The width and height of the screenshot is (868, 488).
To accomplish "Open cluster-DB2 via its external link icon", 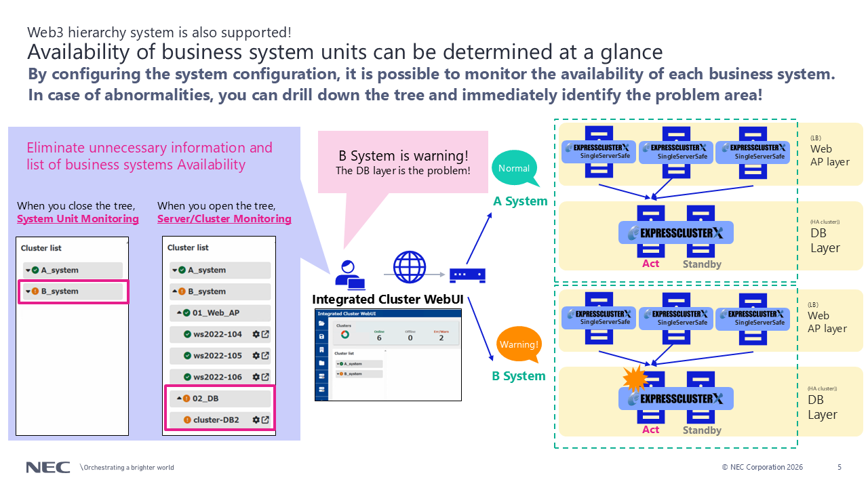I will coord(265,420).
